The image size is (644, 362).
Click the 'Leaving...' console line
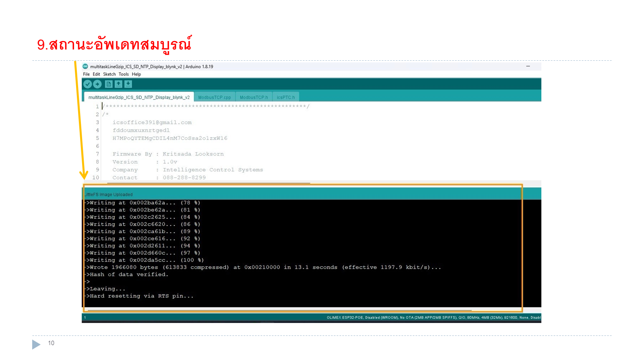point(105,289)
